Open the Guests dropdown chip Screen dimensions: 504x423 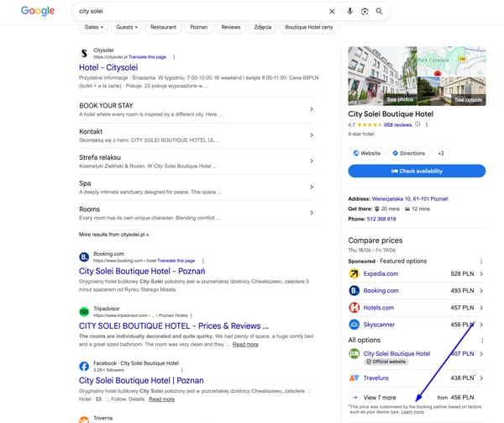pyautogui.click(x=127, y=28)
